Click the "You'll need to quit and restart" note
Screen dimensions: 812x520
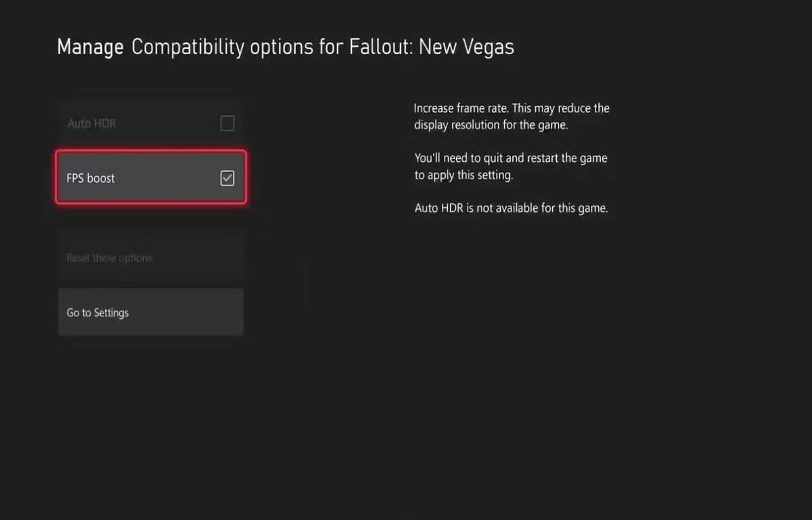(x=511, y=158)
